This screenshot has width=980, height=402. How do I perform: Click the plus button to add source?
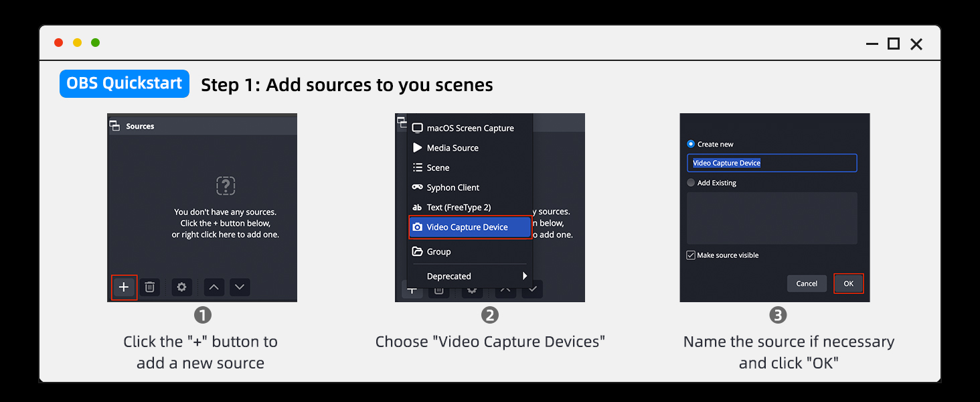tap(124, 287)
